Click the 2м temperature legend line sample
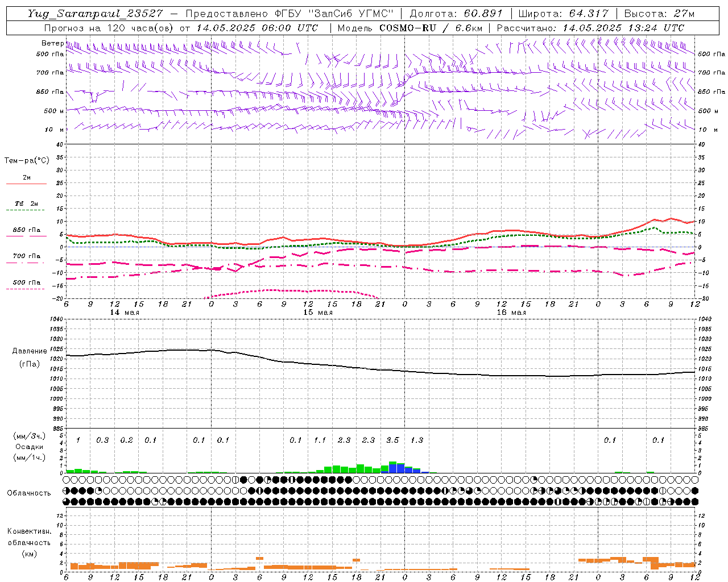Viewport: 728px width, 582px height. (27, 184)
